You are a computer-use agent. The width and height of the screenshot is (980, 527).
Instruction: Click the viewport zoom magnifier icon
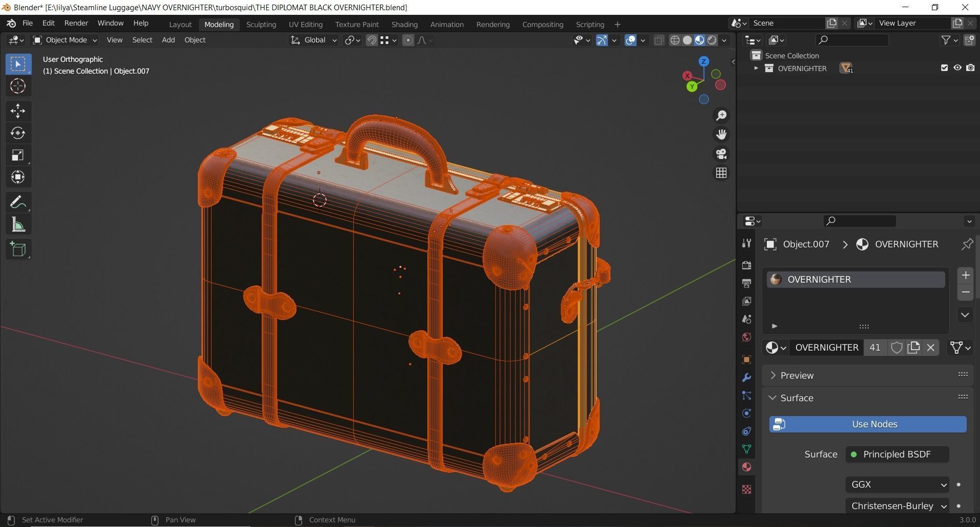click(721, 116)
